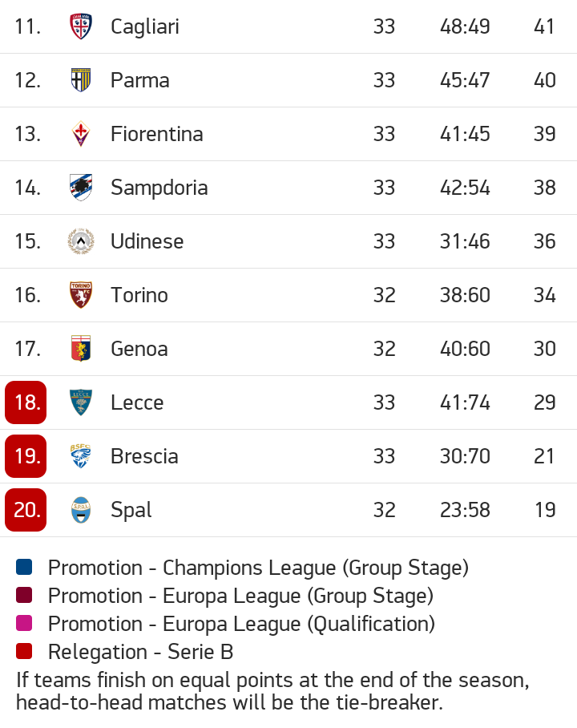Go to the Sampdoria team page

159,188
